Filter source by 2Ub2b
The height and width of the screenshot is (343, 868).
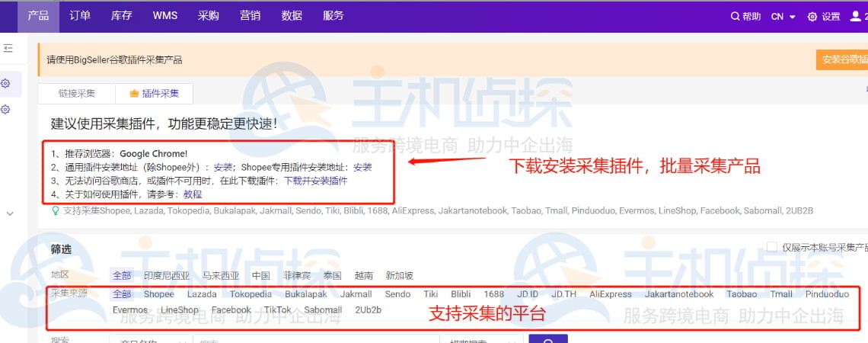[368, 309]
